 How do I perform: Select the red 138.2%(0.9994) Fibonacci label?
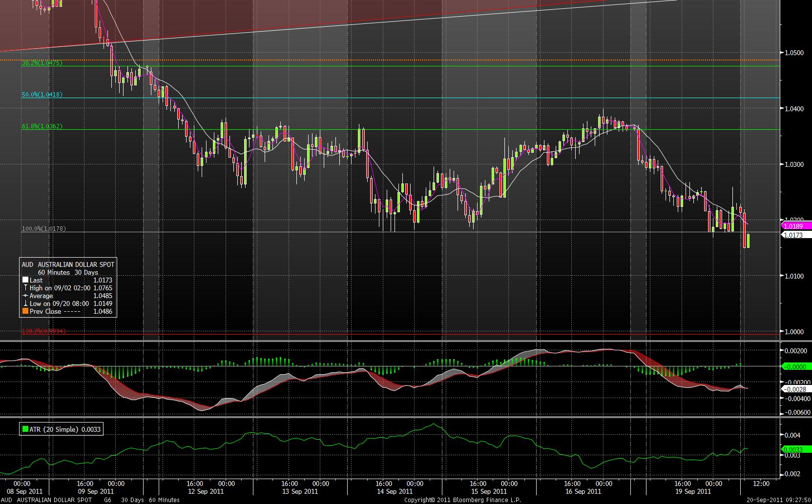tap(44, 332)
